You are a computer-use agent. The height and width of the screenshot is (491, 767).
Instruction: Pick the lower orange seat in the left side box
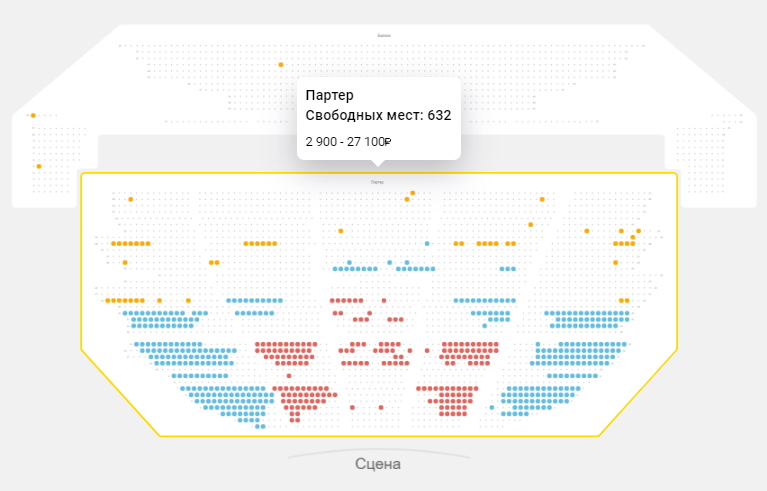click(x=39, y=166)
